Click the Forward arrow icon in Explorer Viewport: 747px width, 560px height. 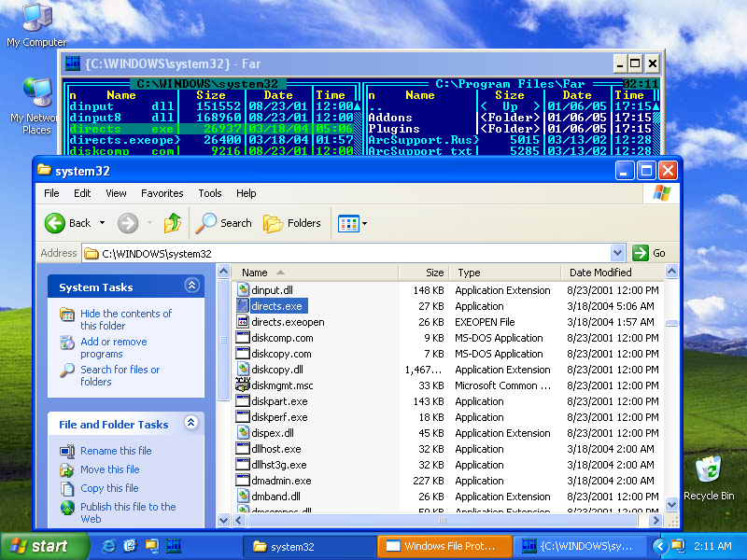pos(128,223)
